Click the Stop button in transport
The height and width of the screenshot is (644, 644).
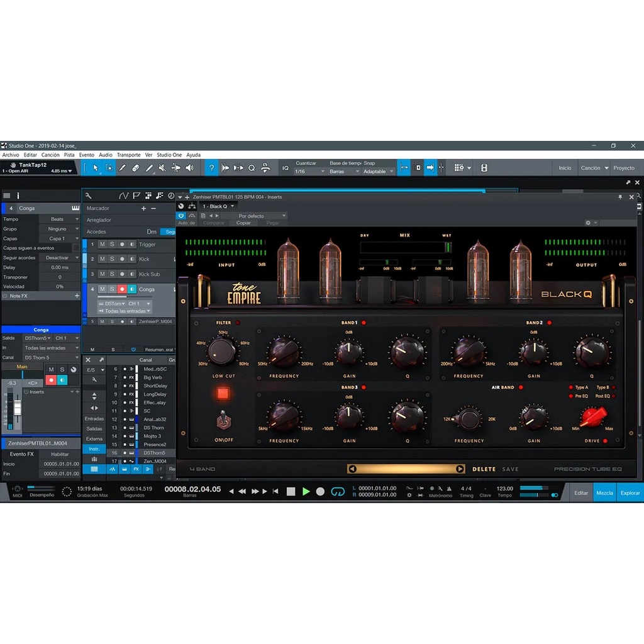(x=291, y=491)
